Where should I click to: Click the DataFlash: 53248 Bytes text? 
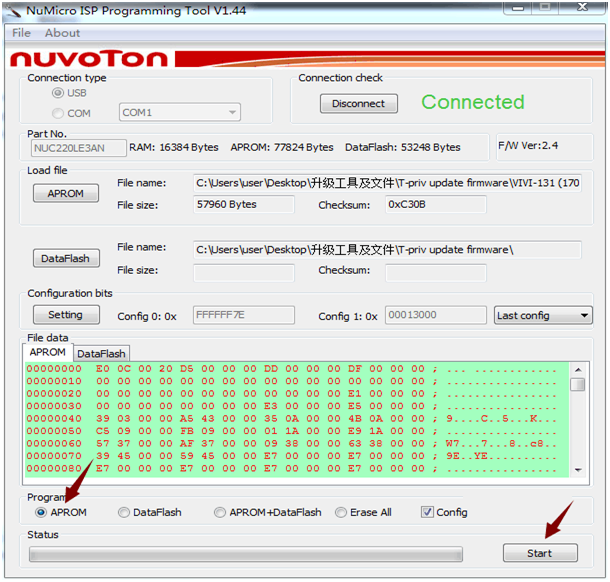tap(403, 147)
